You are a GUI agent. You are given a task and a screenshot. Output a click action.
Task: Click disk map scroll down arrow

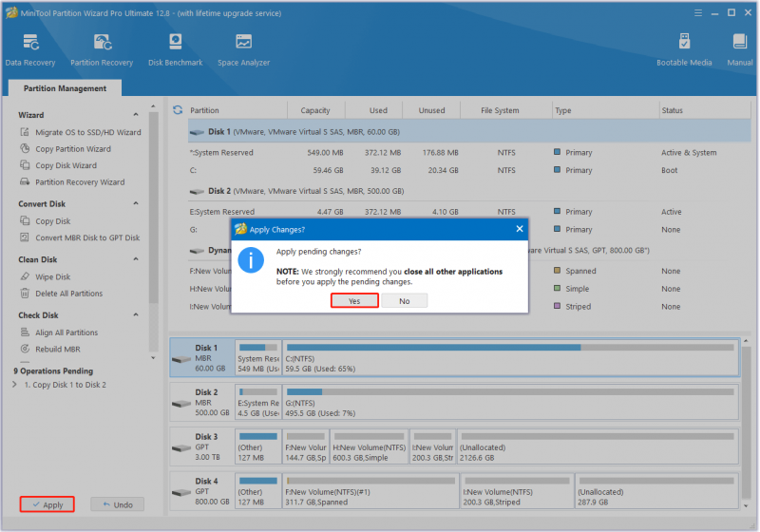pos(746,505)
